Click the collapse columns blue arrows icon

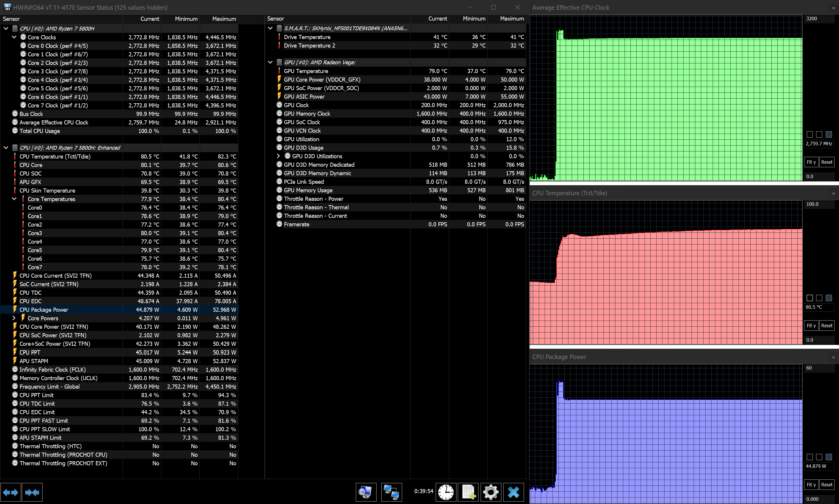pos(32,492)
